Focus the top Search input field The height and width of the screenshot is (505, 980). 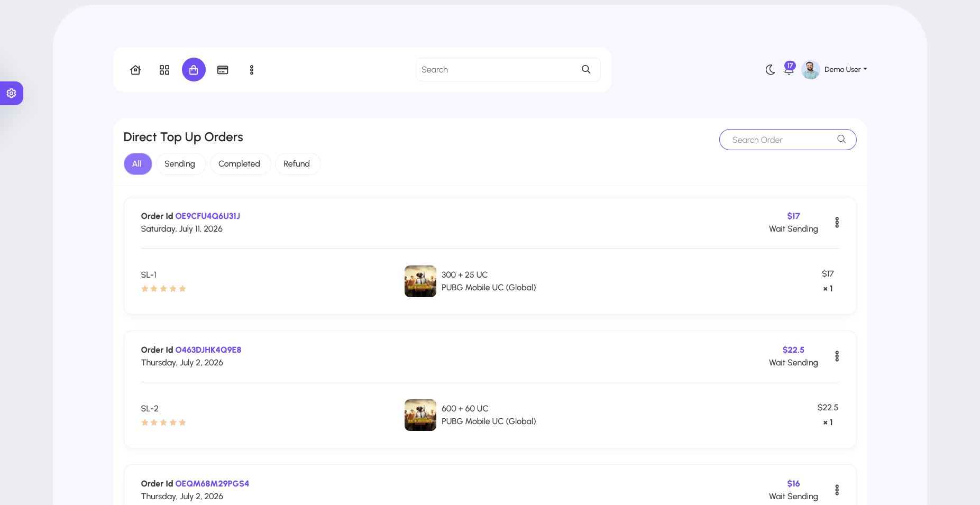coord(508,70)
